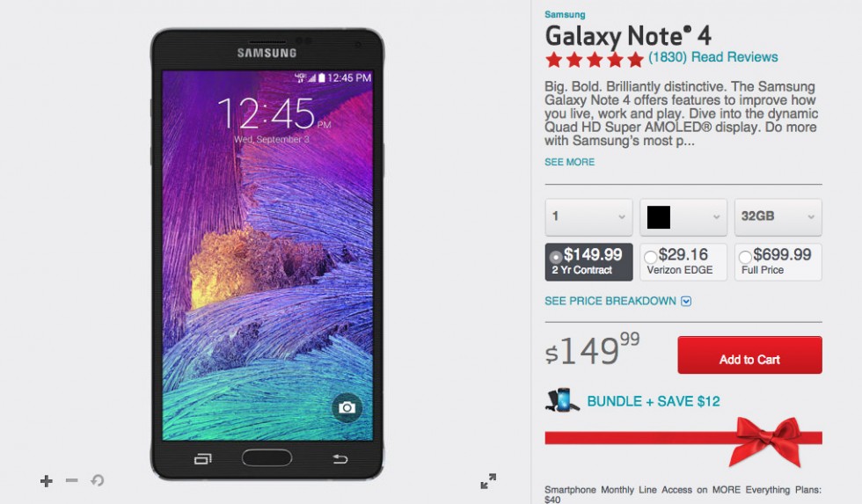Select the $699.99 Full Price option

point(778,261)
